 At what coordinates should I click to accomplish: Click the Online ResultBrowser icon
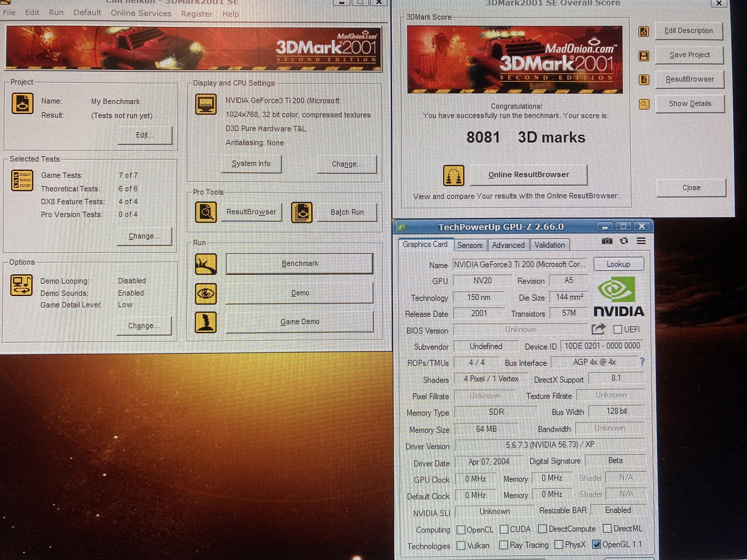[453, 175]
